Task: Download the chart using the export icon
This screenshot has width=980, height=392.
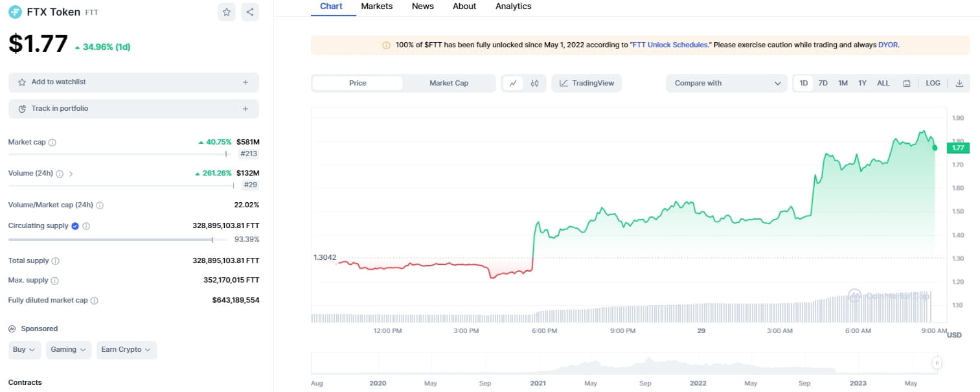Action: coord(959,83)
